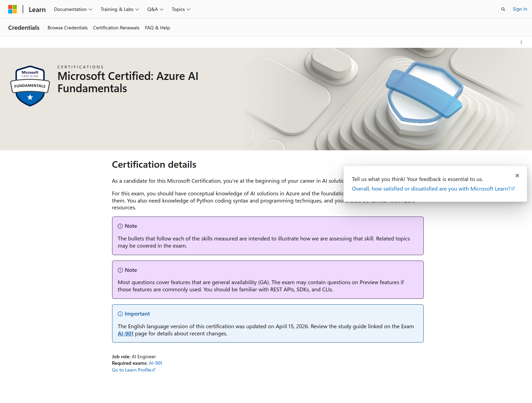
Task: Click the Microsoft logo
Action: pos(12,9)
